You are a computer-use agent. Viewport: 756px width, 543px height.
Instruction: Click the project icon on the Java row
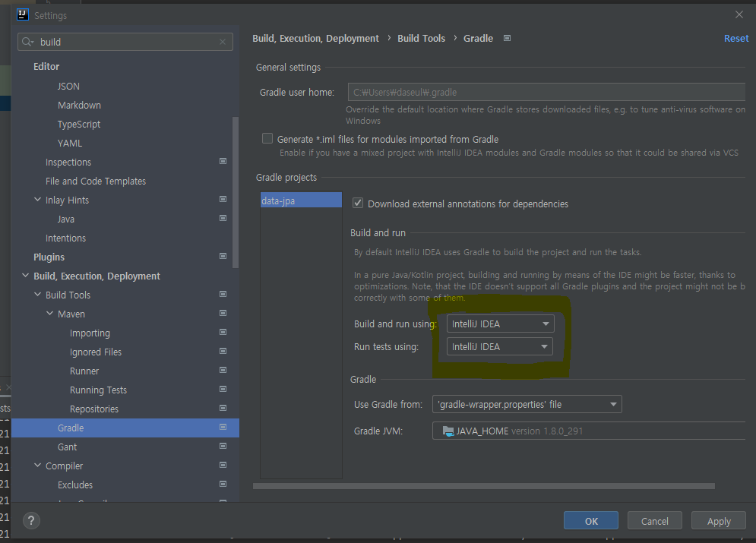(223, 218)
